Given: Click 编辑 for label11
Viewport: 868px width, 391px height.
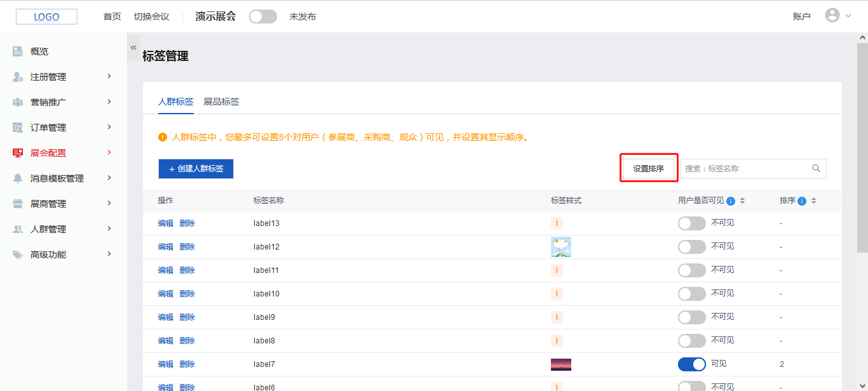Looking at the screenshot, I should [166, 270].
